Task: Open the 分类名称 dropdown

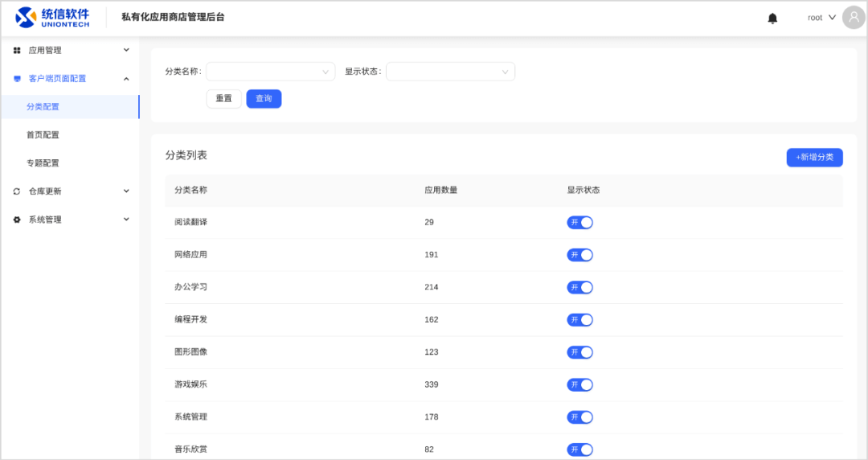Action: (x=270, y=72)
